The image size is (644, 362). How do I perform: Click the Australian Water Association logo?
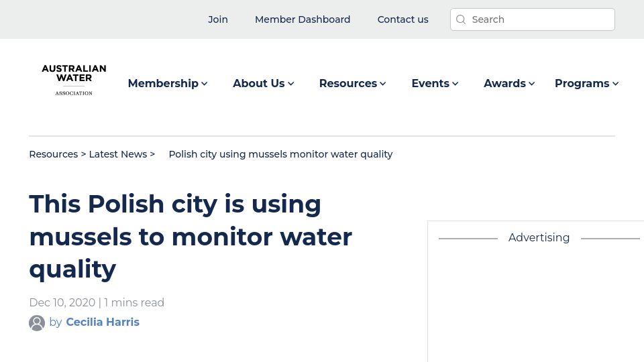[74, 80]
